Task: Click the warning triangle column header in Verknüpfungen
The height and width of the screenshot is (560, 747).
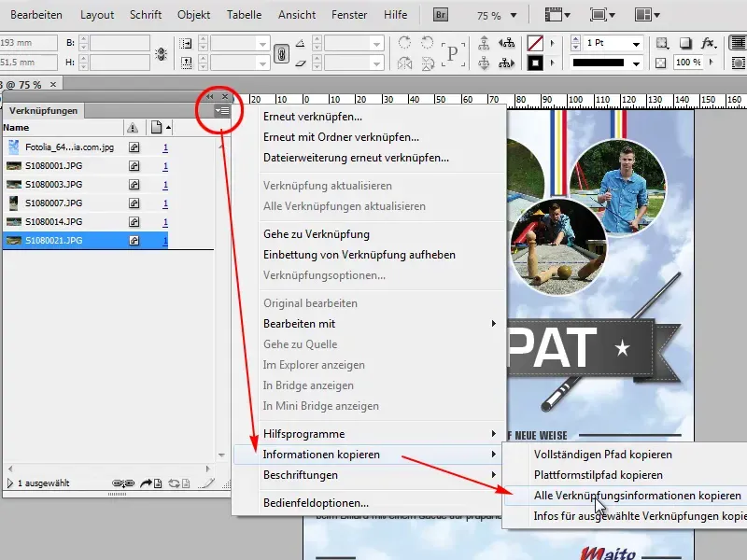Action: pyautogui.click(x=132, y=127)
